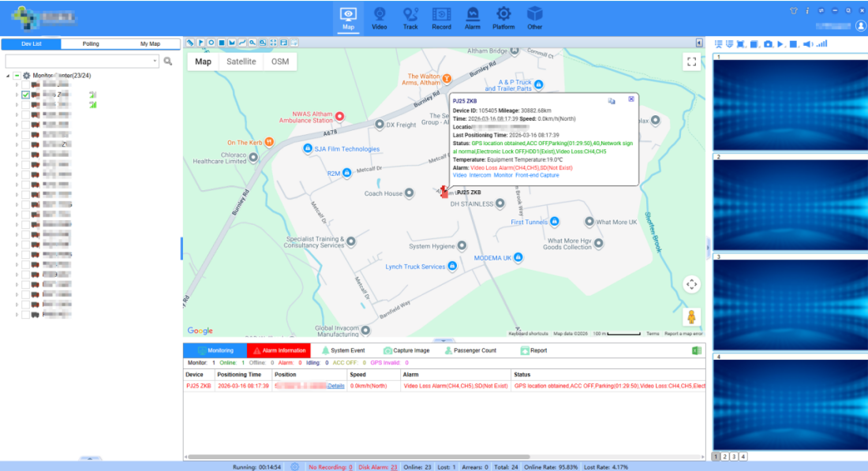This screenshot has height=471, width=868.
Task: Switch to OSM map view
Action: coord(280,62)
